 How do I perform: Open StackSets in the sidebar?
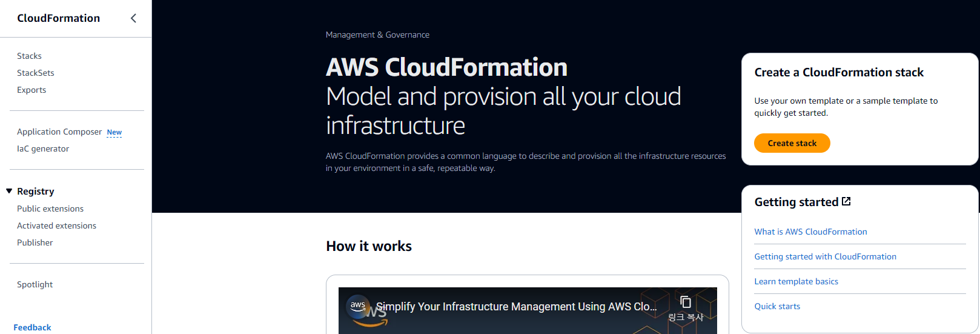click(x=36, y=73)
